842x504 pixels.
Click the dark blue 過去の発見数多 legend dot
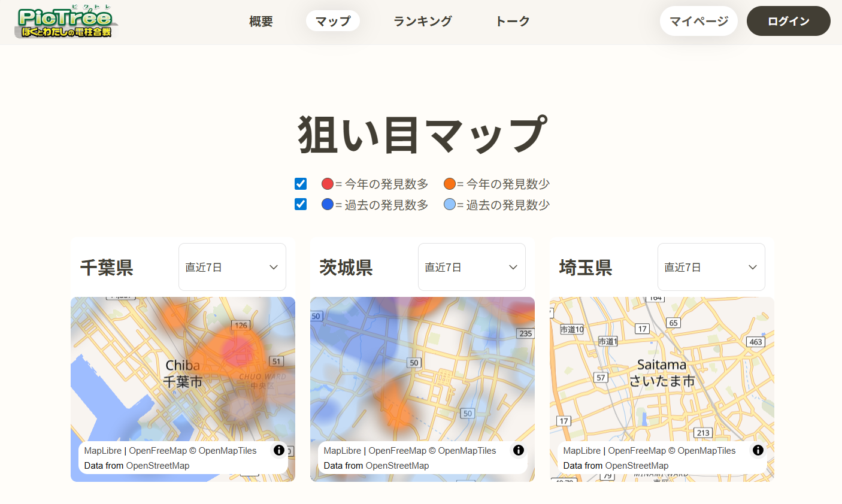[x=328, y=205]
